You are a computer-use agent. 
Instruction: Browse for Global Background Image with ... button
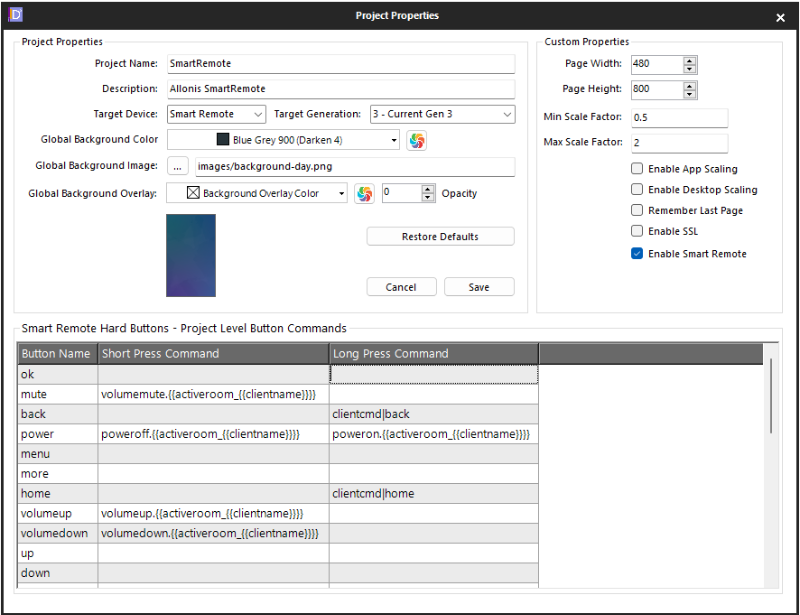click(178, 166)
